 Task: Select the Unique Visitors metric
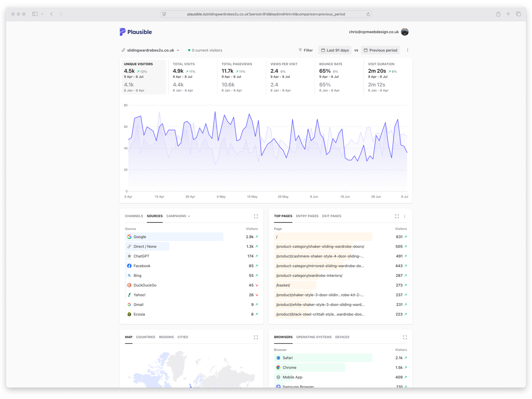click(143, 77)
